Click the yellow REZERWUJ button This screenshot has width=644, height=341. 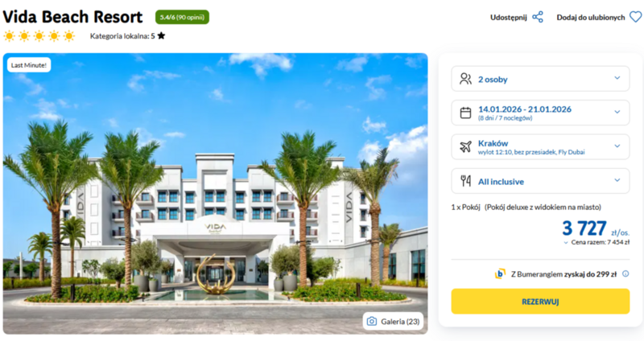click(x=540, y=302)
